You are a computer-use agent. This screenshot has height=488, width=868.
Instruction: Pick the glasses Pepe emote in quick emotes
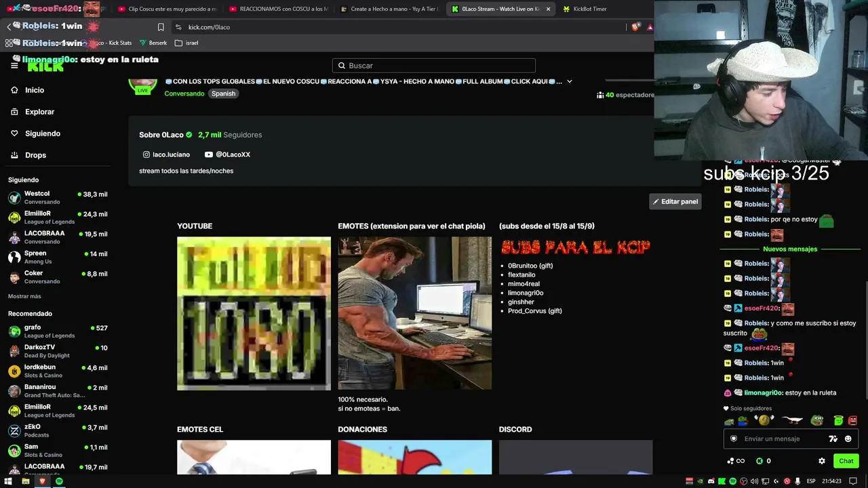[x=817, y=421]
